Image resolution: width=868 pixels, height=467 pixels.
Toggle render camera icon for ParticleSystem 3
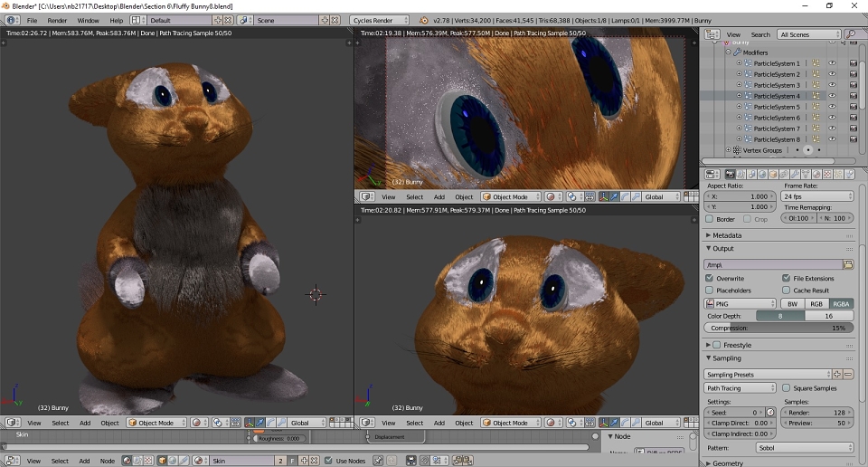853,85
